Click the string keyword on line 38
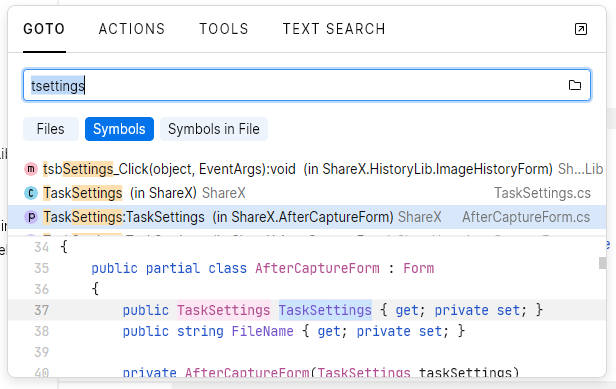616x389 pixels. click(200, 331)
